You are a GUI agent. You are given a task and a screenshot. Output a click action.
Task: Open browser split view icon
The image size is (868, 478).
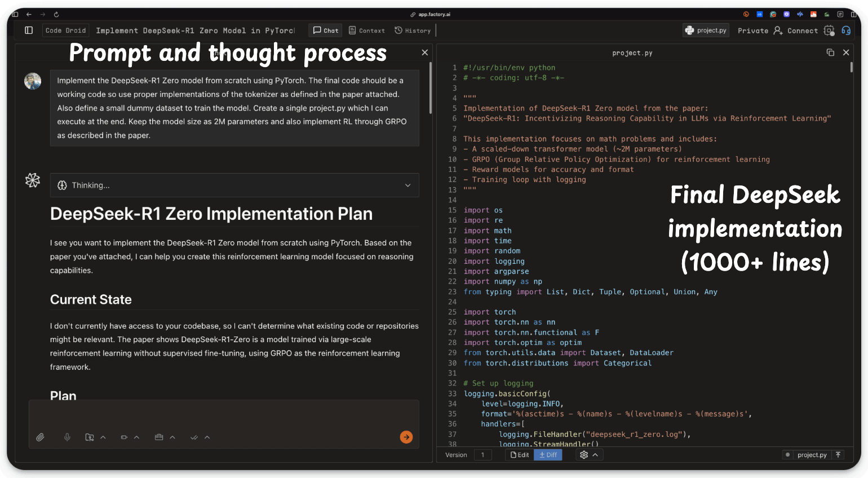[x=854, y=14]
